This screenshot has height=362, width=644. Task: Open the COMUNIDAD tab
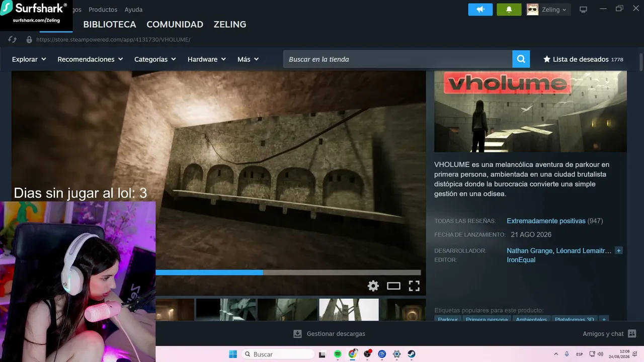[175, 24]
